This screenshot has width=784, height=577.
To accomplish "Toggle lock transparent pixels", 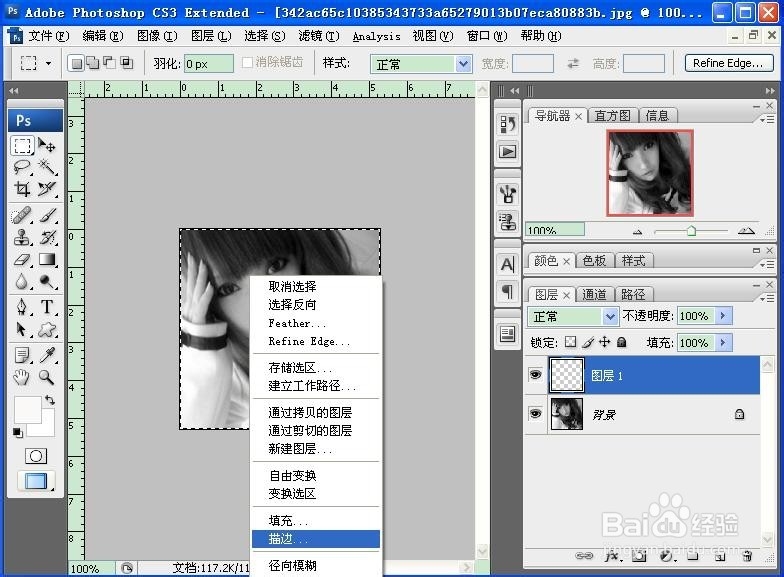I will click(570, 342).
